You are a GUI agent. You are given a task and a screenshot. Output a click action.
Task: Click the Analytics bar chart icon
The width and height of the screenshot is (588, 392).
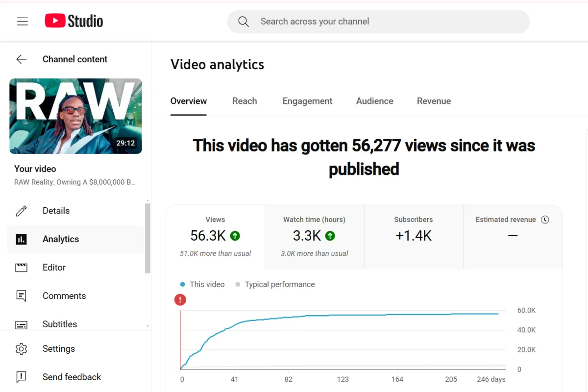pos(22,239)
